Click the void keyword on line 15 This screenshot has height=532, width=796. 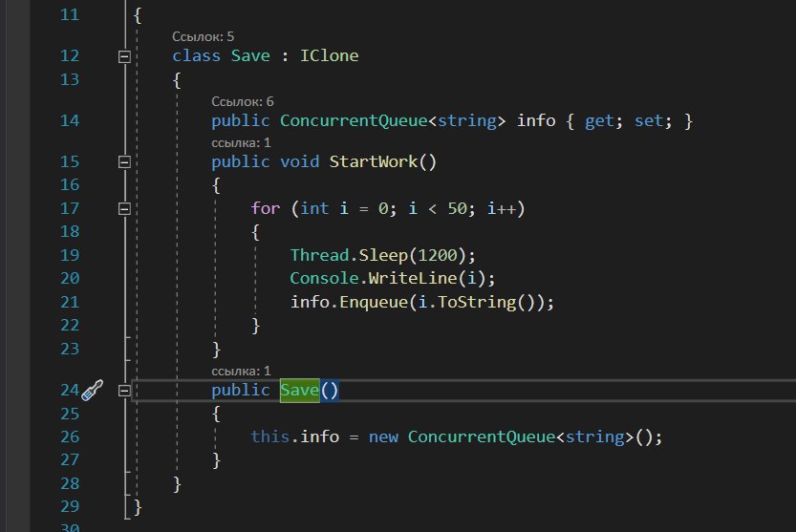[x=299, y=162]
